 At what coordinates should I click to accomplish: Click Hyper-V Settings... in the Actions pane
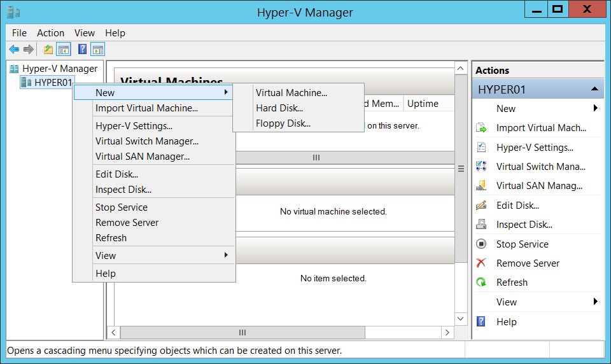pyautogui.click(x=535, y=147)
